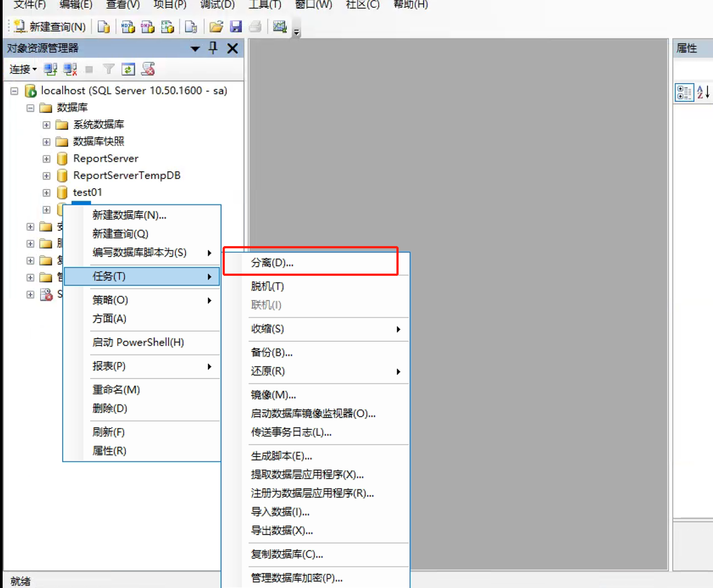
Task: Click the New Query (新建查询) toolbar button
Action: click(49, 27)
